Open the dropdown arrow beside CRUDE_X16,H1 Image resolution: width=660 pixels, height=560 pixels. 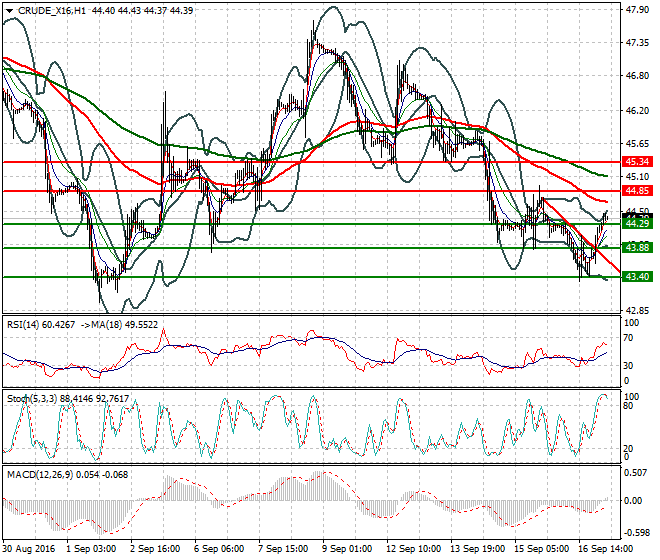pyautogui.click(x=7, y=10)
